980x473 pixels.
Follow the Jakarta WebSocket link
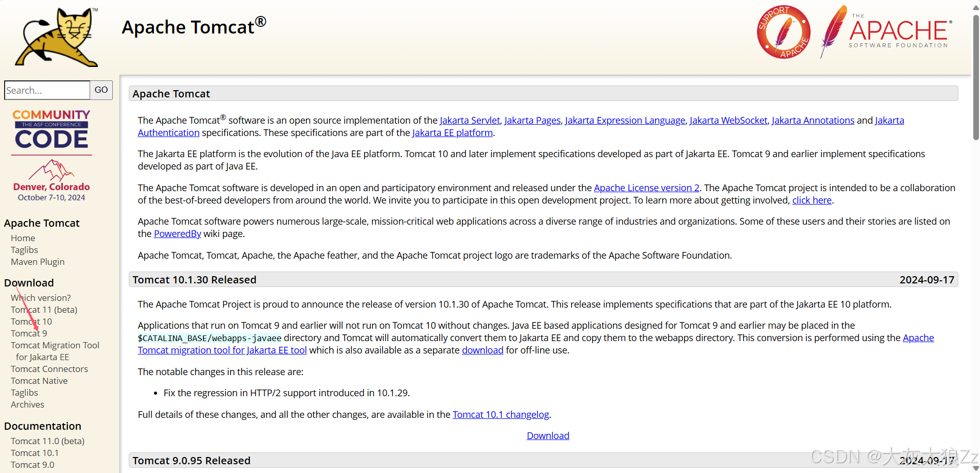click(x=728, y=120)
